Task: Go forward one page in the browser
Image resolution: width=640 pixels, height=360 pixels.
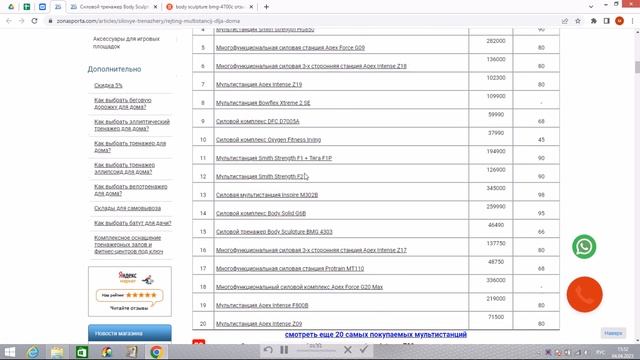Action: [22, 21]
